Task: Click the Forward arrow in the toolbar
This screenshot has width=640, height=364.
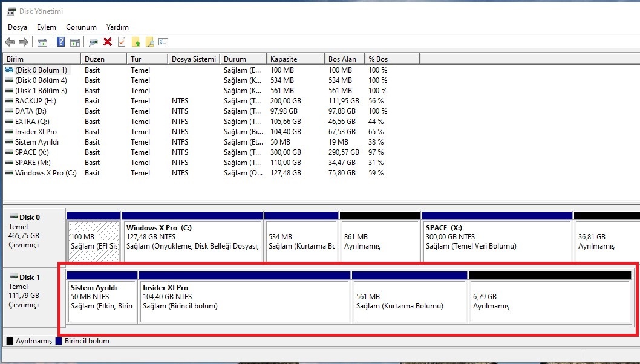Action: (24, 42)
